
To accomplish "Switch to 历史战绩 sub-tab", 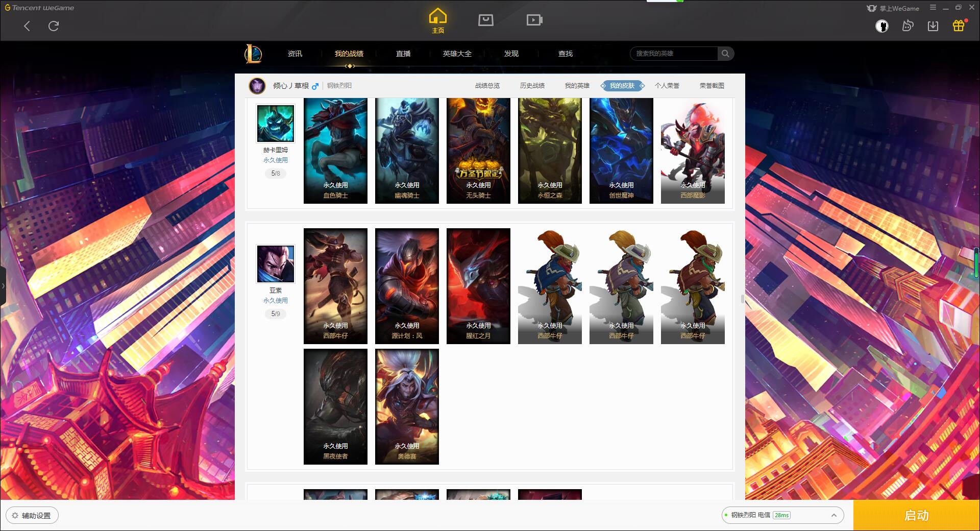I will (x=532, y=86).
